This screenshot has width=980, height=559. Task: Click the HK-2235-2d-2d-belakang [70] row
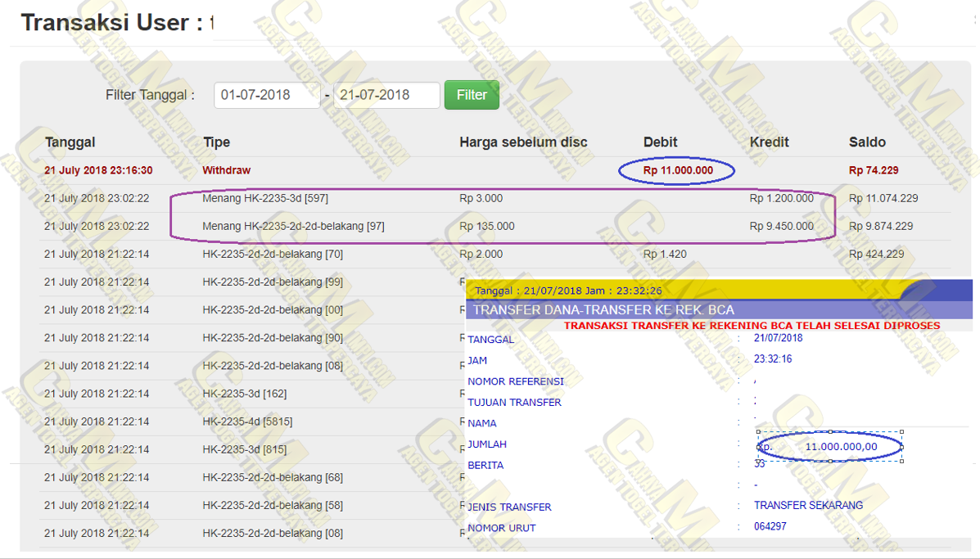tap(273, 254)
